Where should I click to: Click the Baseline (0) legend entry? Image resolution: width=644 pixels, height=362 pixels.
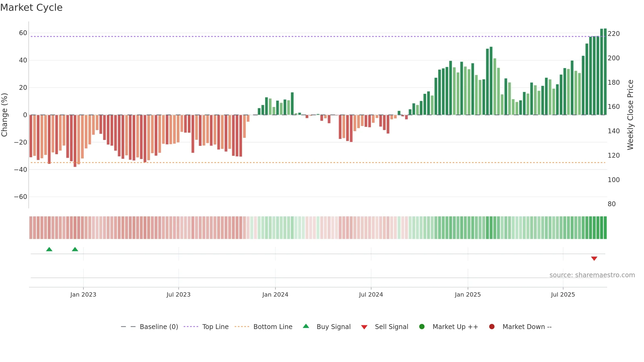pyautogui.click(x=149, y=327)
